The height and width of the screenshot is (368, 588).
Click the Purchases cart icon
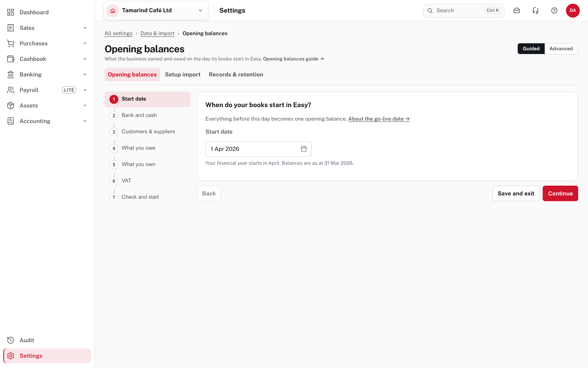click(11, 43)
